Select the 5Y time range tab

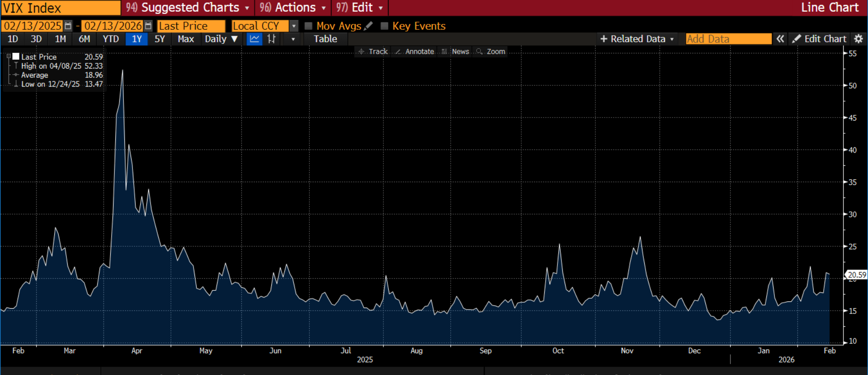click(x=160, y=39)
